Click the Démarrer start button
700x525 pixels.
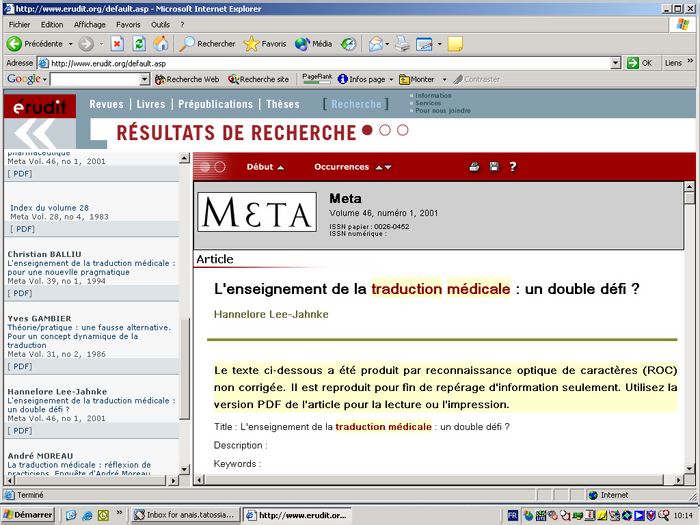28,515
